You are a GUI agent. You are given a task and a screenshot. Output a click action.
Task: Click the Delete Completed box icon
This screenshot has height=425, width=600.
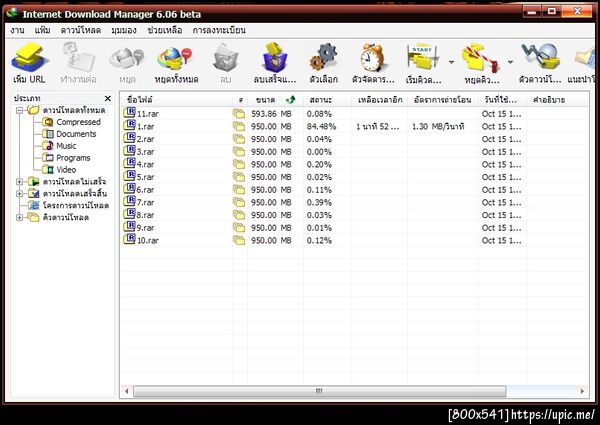(274, 57)
